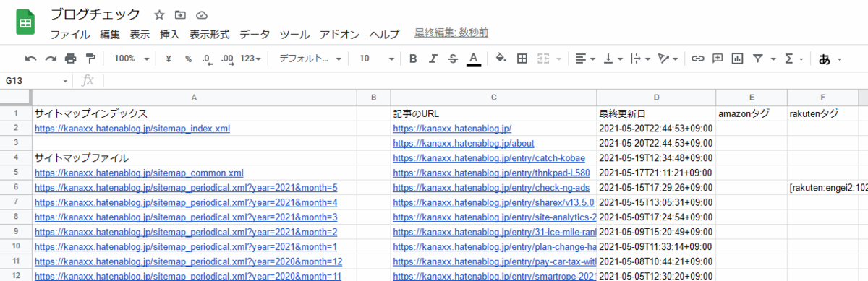Open the Google Sheets home icon

pyautogui.click(x=26, y=22)
